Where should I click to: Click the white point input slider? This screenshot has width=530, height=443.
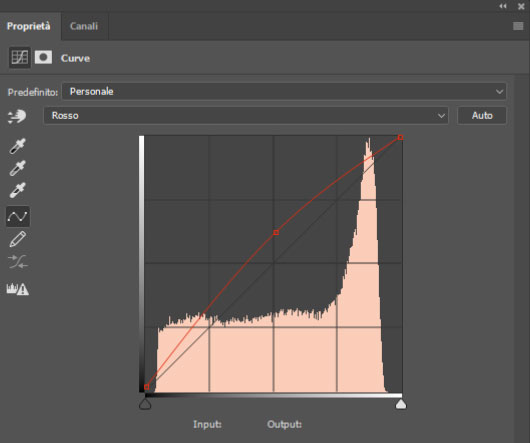tap(401, 404)
